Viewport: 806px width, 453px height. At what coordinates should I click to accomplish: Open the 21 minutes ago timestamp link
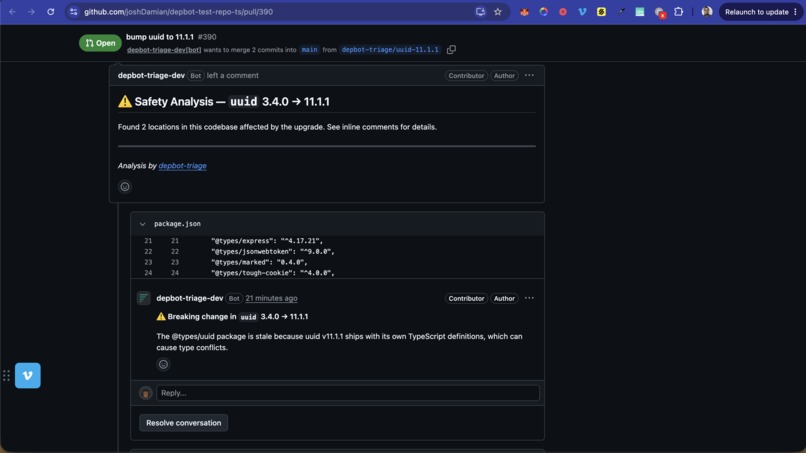271,298
